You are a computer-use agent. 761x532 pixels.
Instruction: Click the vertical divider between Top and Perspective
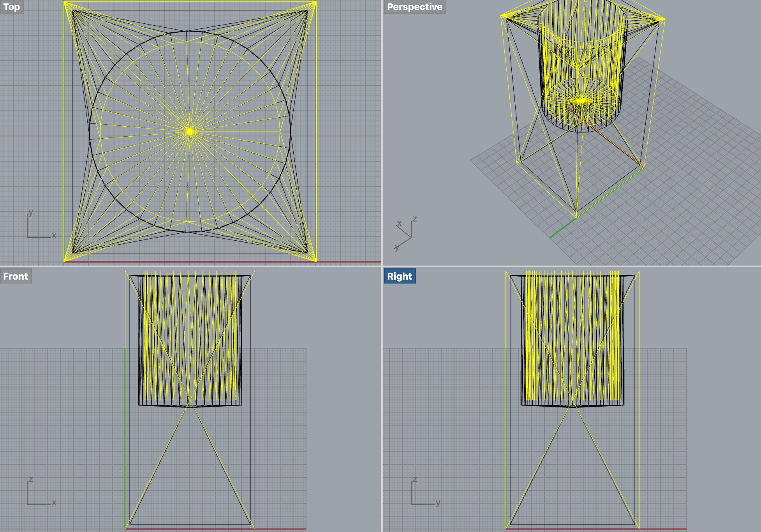[382, 132]
